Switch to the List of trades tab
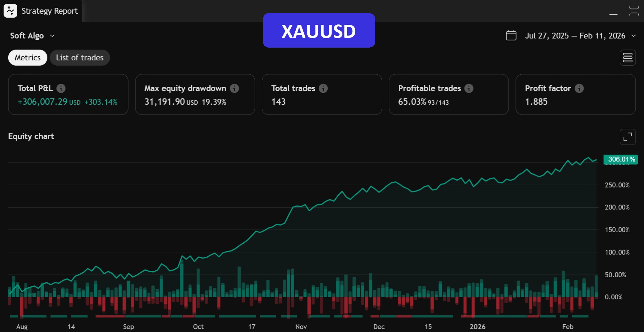The width and height of the screenshot is (644, 332). pos(80,58)
